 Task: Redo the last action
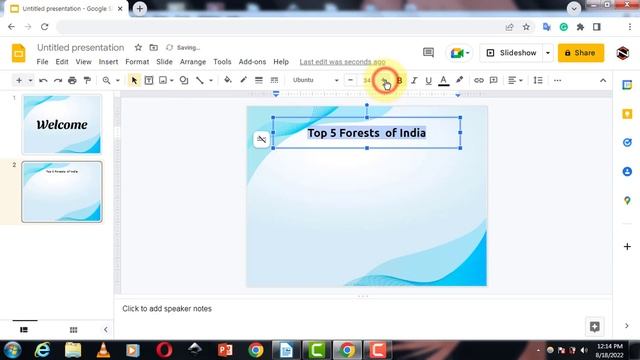click(58, 80)
